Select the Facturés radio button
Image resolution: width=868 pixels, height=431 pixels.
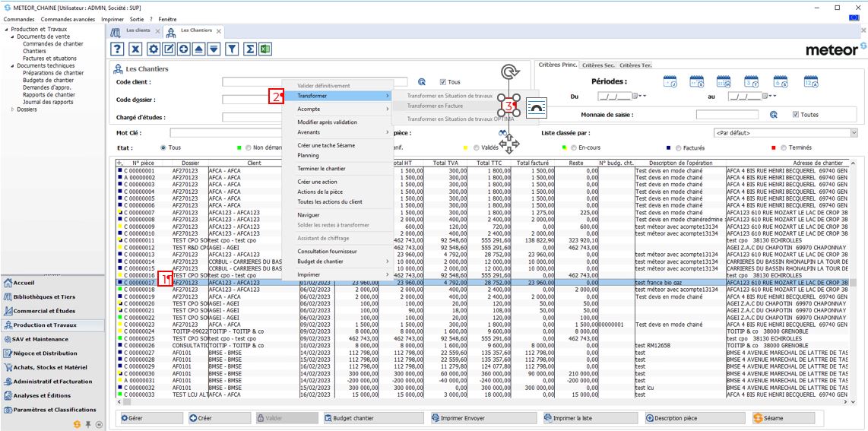[x=678, y=147]
